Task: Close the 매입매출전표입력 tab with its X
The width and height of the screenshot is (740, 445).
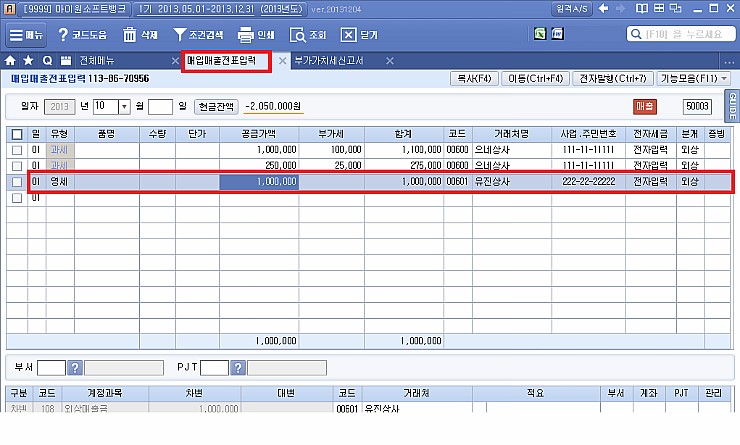Action: tap(282, 61)
